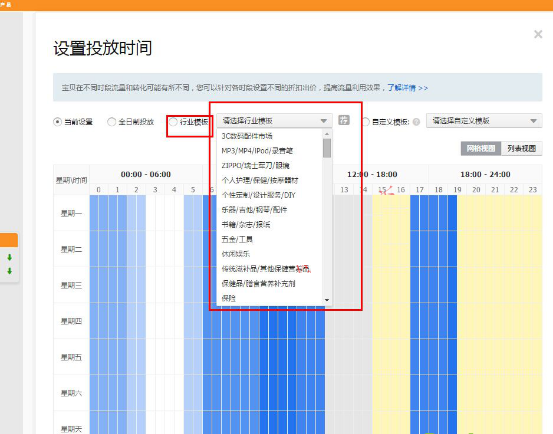This screenshot has height=434, width=553.
Task: Pick 保健品/膳食营养补充剂 entry
Action: pyautogui.click(x=258, y=283)
